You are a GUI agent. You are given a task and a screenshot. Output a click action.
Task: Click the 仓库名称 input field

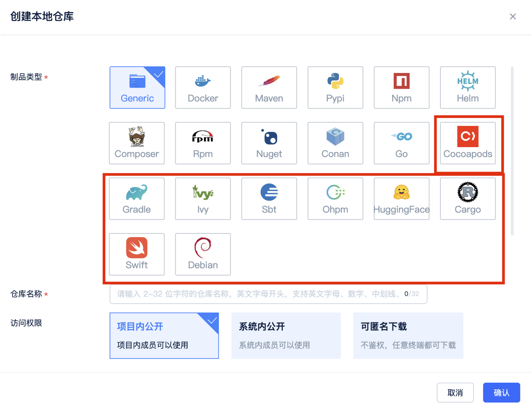259,294
